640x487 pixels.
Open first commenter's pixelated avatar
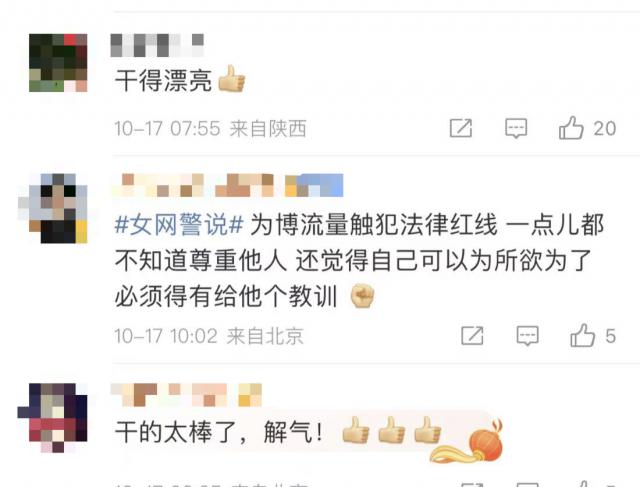[58, 63]
